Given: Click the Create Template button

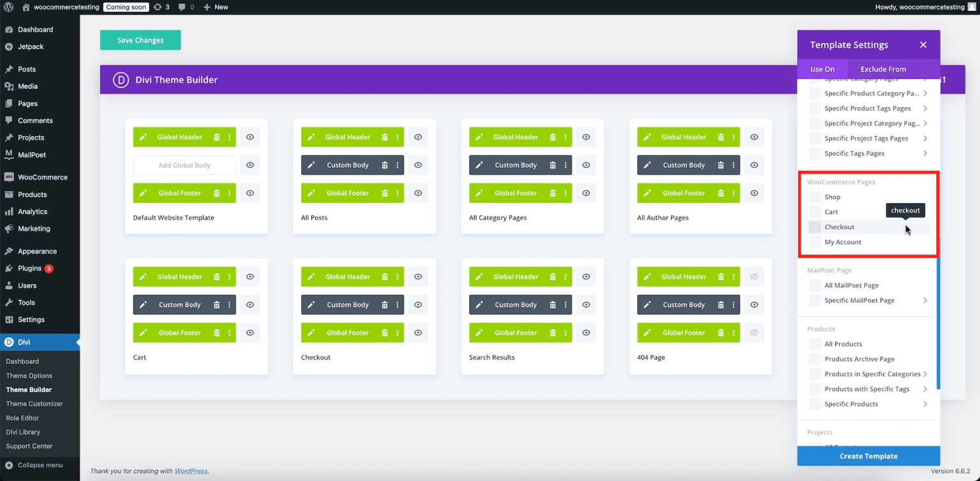Looking at the screenshot, I should (x=868, y=456).
